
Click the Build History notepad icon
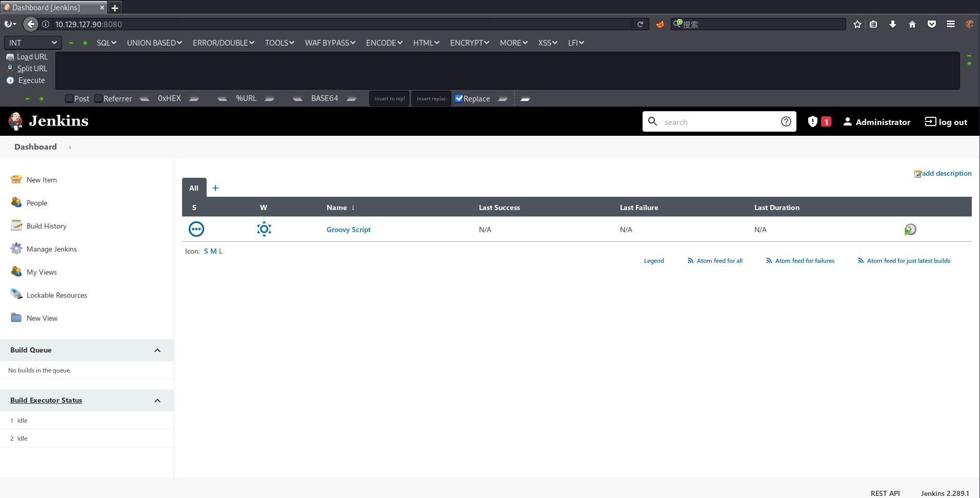(16, 226)
